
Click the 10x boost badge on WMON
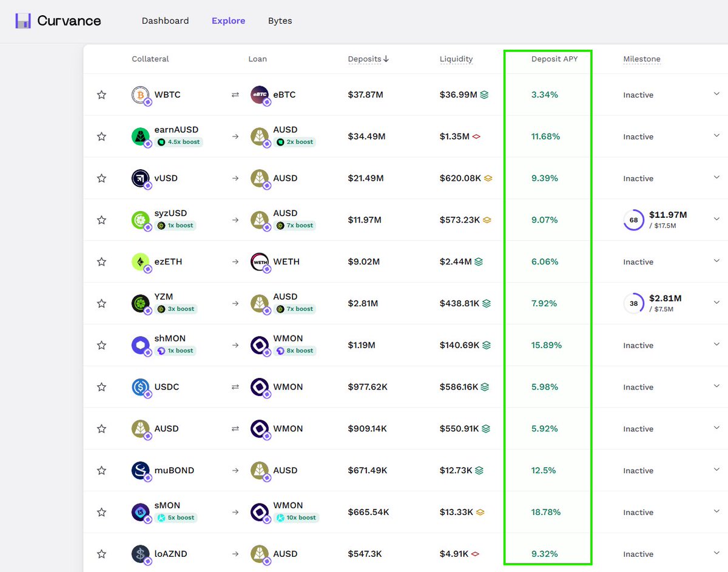pyautogui.click(x=296, y=517)
